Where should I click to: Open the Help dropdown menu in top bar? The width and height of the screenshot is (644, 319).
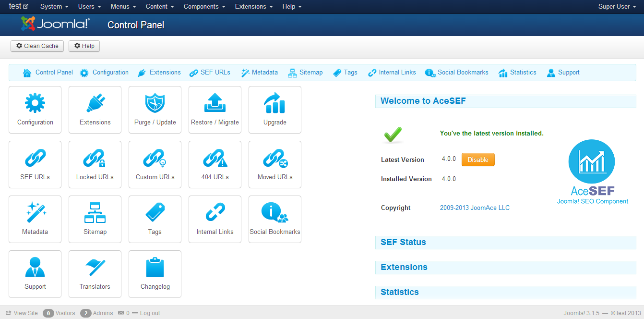[x=292, y=7]
